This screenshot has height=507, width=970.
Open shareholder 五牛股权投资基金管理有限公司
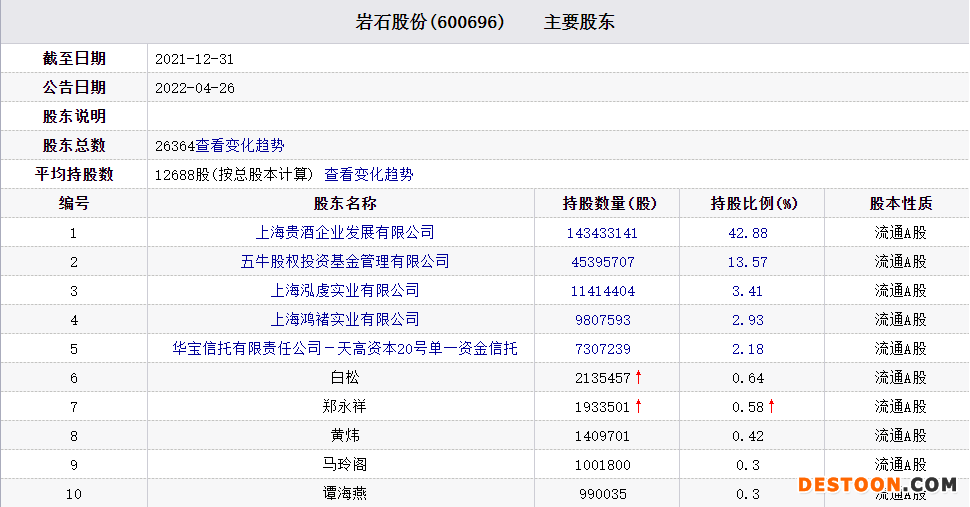pyautogui.click(x=345, y=262)
